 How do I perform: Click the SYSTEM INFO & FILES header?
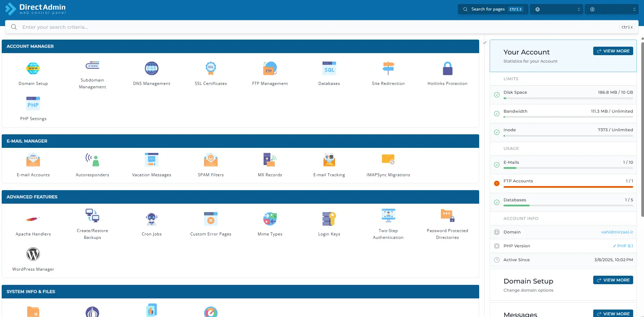click(240, 292)
